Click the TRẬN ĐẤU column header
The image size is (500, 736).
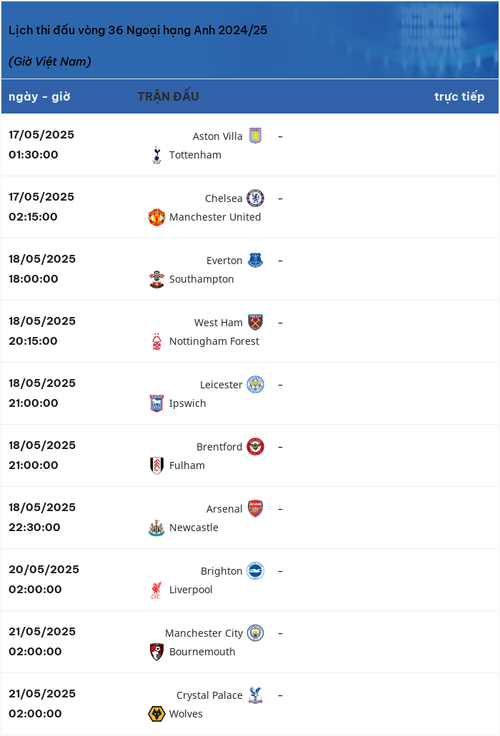click(x=168, y=96)
